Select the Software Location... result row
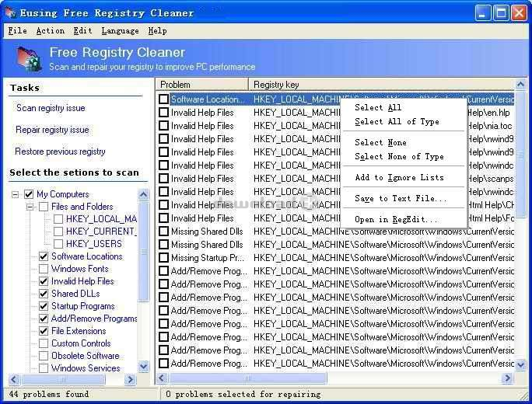 pos(336,99)
